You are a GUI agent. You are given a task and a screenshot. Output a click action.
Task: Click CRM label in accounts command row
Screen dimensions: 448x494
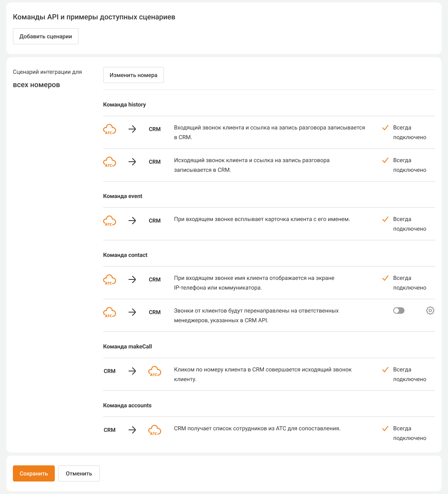point(110,430)
